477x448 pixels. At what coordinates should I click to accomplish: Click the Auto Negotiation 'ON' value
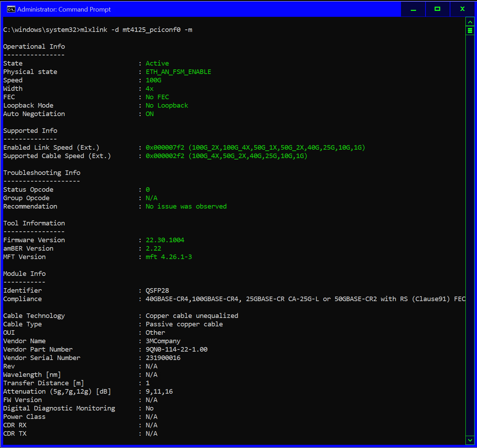pyautogui.click(x=150, y=114)
